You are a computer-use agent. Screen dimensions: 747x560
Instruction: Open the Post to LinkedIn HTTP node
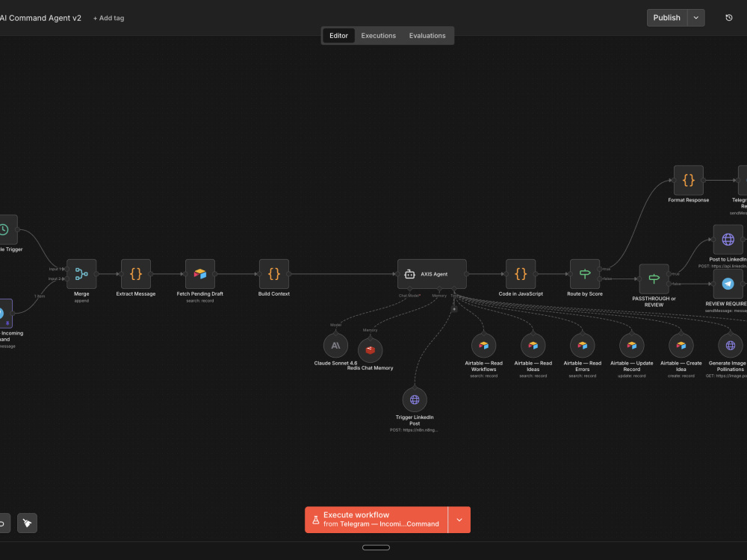pos(728,240)
